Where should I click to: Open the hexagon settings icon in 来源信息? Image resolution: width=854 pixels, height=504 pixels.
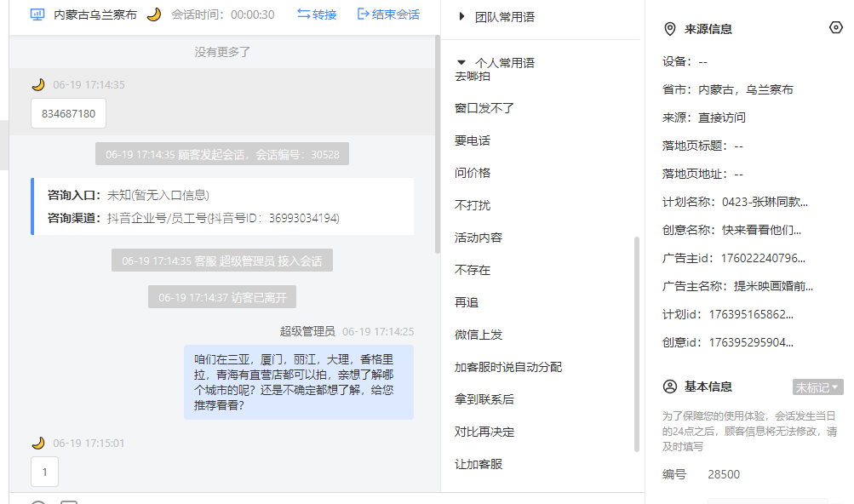(835, 27)
